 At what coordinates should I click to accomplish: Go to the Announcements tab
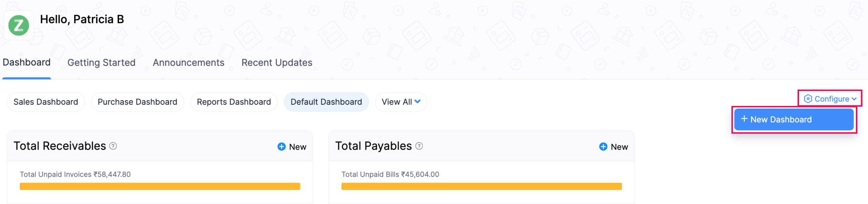point(188,62)
